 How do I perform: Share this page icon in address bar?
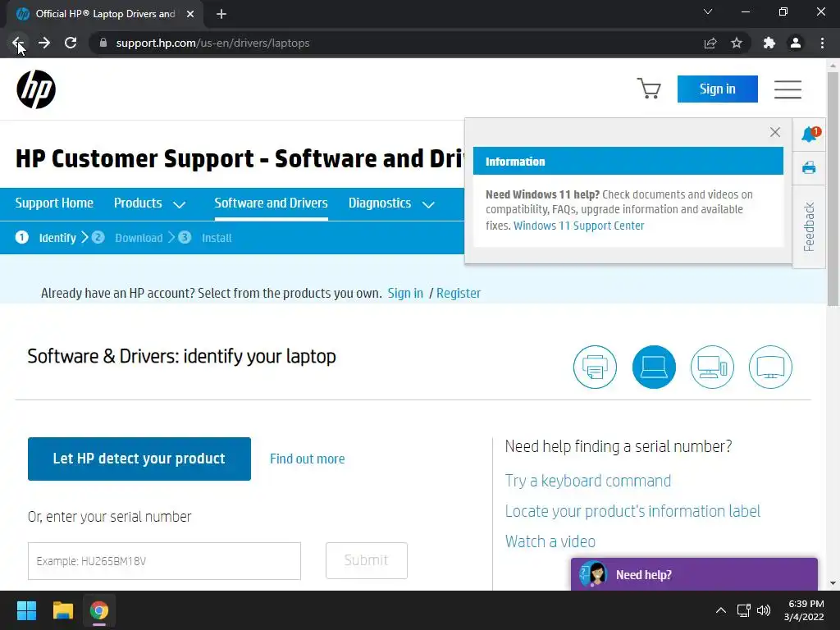pyautogui.click(x=710, y=43)
